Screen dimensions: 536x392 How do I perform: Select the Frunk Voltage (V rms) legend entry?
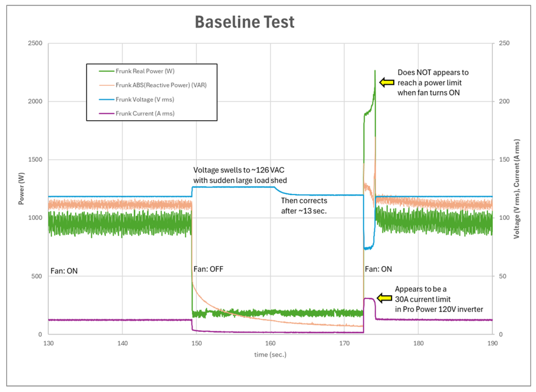point(145,99)
